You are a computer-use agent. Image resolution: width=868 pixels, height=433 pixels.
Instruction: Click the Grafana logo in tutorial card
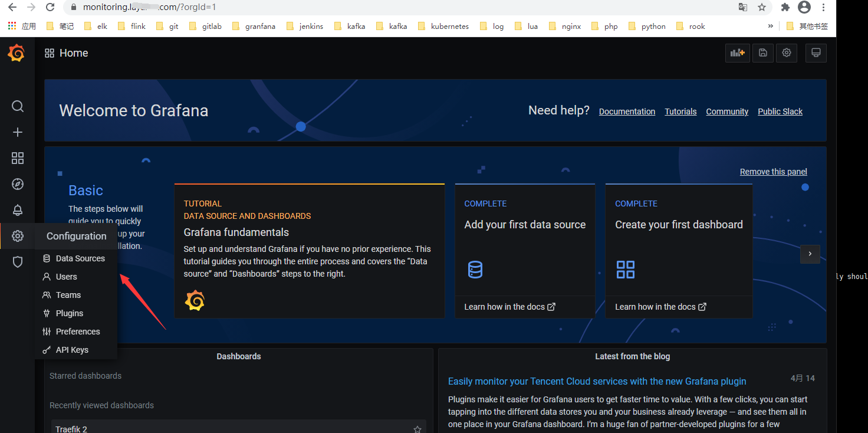(195, 301)
